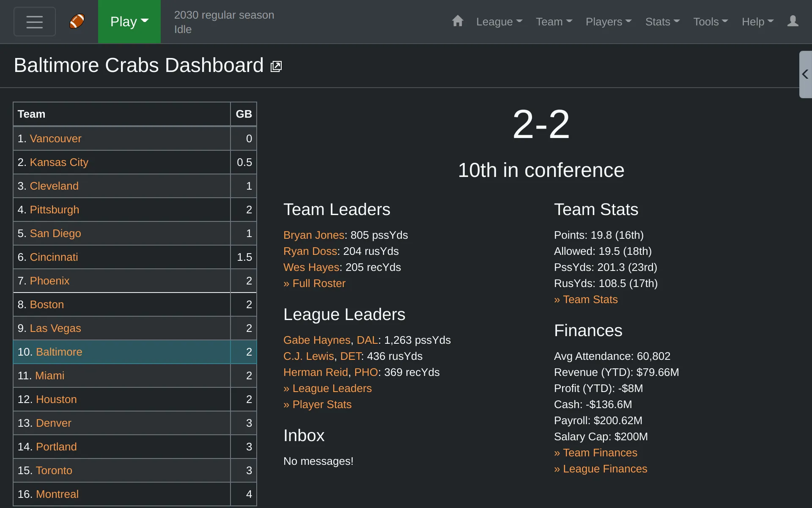Click » Team Stats link
812x508 pixels.
(x=586, y=299)
